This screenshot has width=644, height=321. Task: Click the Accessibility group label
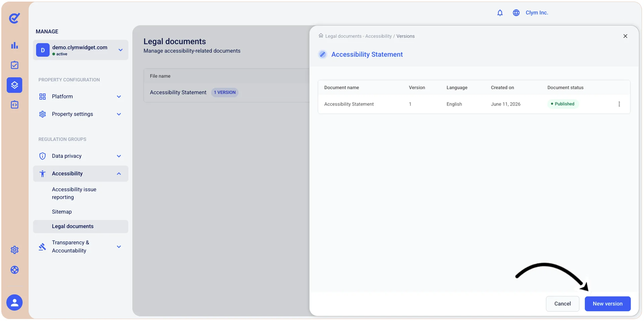pyautogui.click(x=67, y=174)
